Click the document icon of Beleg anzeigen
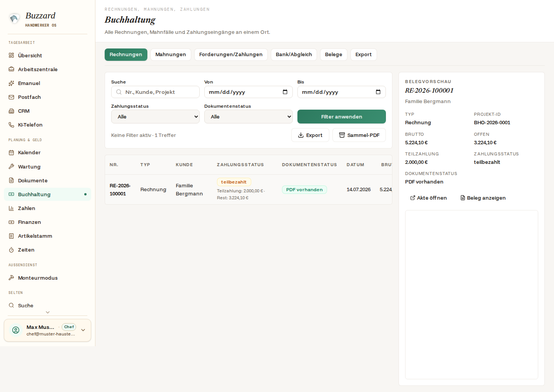 pos(463,198)
